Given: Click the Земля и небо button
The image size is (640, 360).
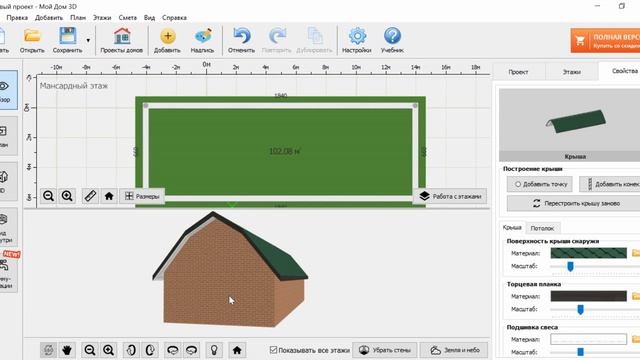Looking at the screenshot, I should tap(454, 350).
